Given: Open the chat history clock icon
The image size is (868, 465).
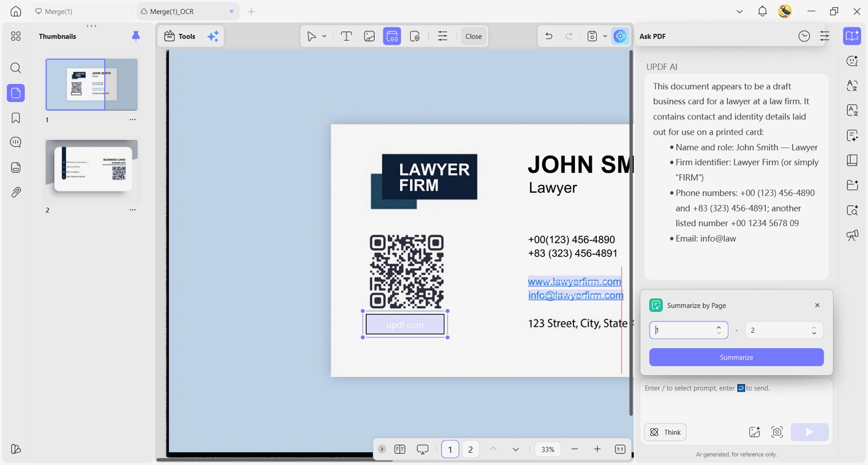Looking at the screenshot, I should click(804, 37).
